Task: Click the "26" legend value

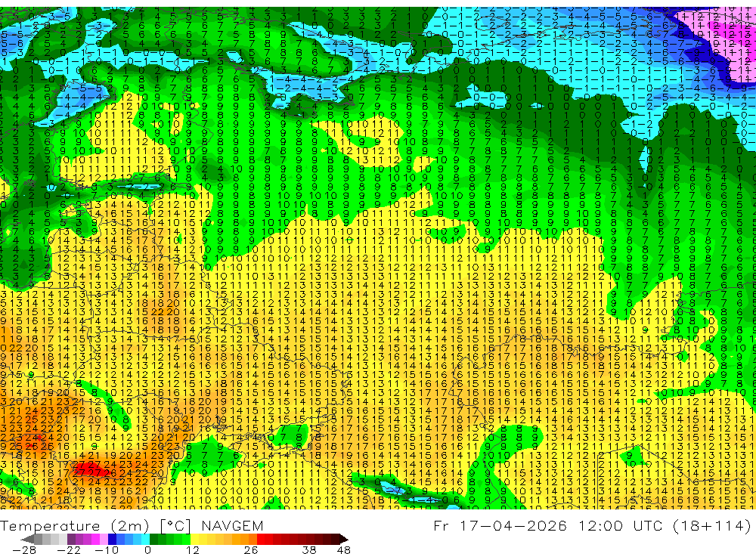Action: tap(250, 550)
